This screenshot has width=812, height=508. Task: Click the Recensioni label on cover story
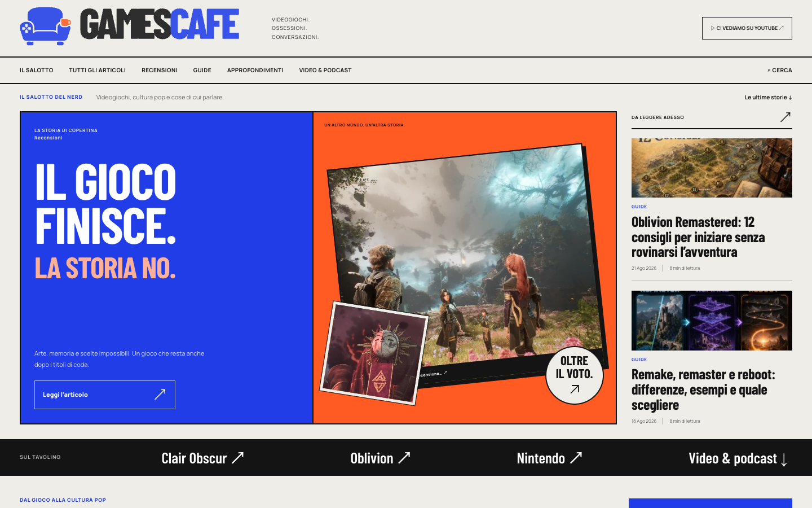coord(48,138)
